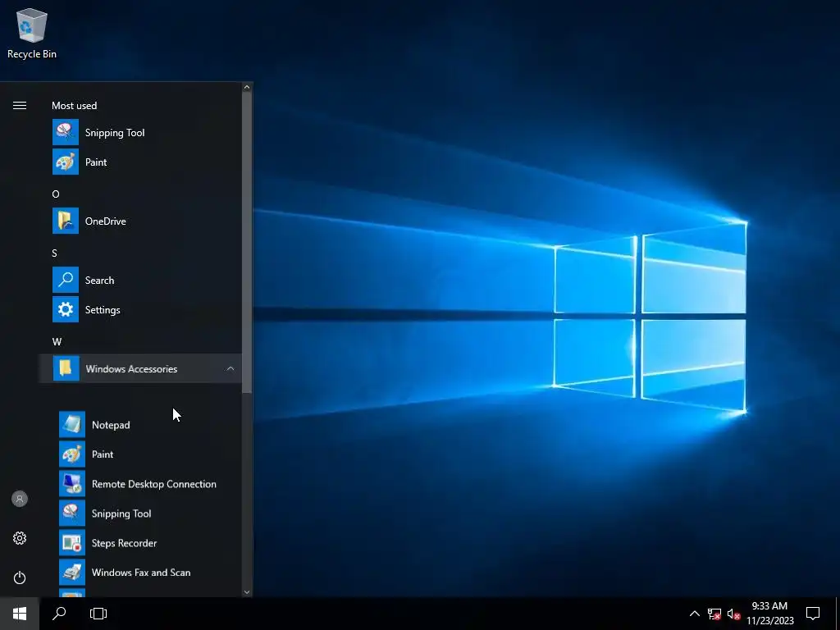Open Recycle Bin on the desktop
Image resolution: width=840 pixels, height=630 pixels.
(x=32, y=34)
